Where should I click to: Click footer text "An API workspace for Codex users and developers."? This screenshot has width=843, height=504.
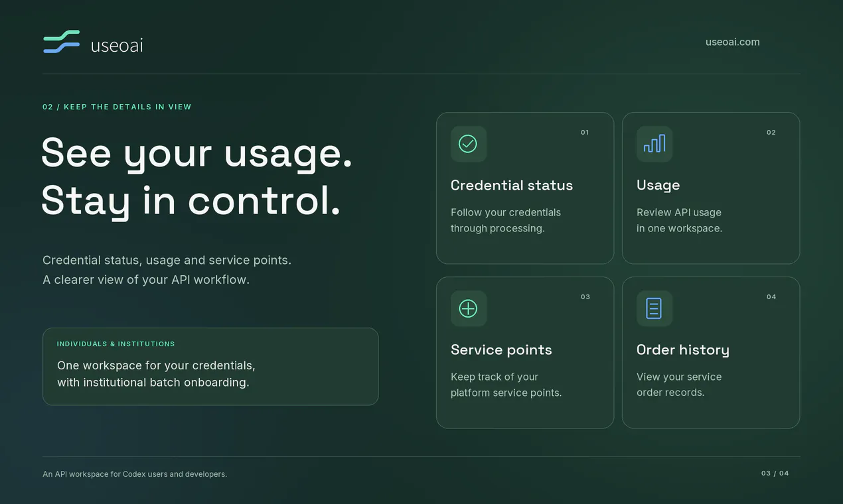pyautogui.click(x=135, y=474)
